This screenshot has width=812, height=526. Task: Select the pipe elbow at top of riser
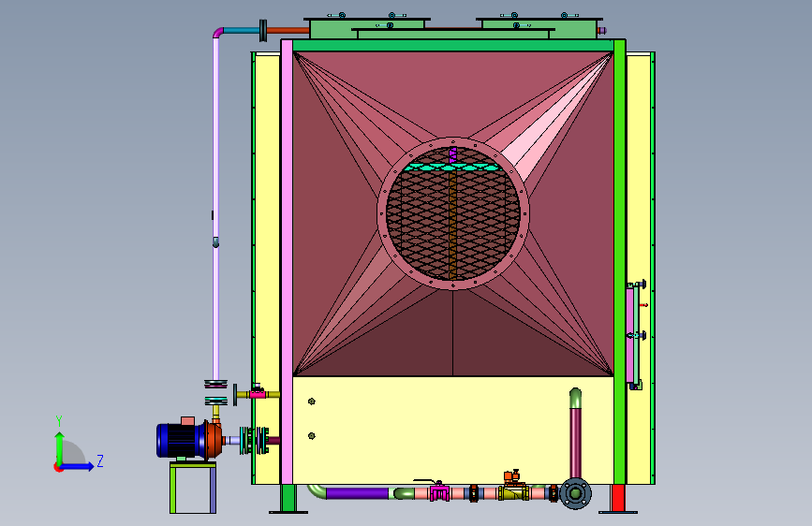(218, 32)
